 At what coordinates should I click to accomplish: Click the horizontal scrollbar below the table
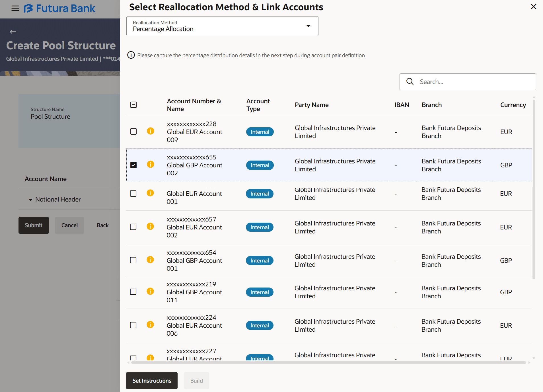click(x=328, y=362)
